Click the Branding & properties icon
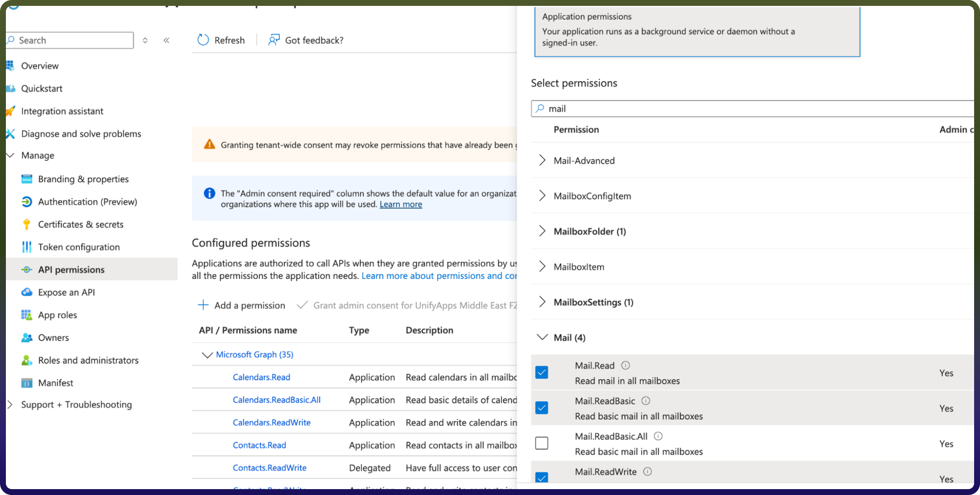The image size is (980, 495). [27, 179]
